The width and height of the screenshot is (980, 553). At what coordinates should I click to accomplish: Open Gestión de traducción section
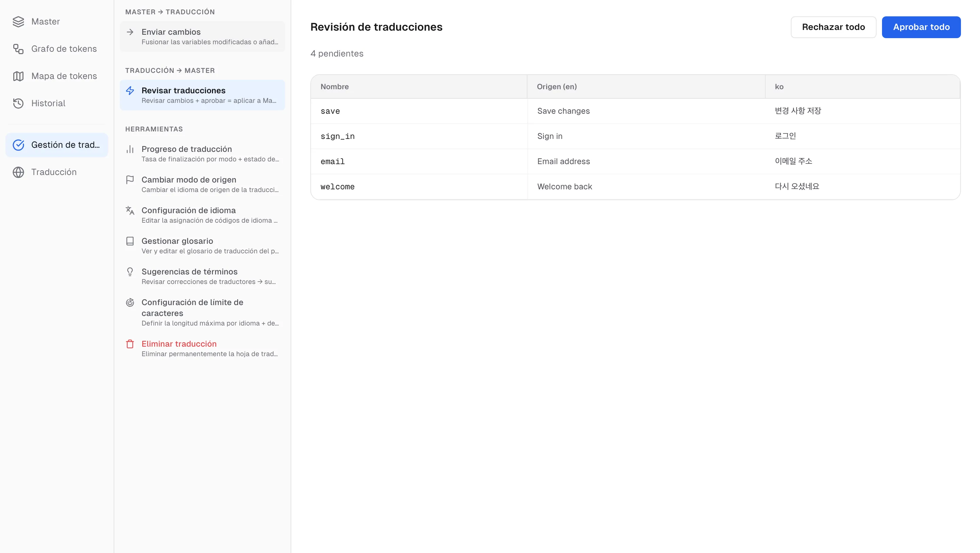[57, 145]
